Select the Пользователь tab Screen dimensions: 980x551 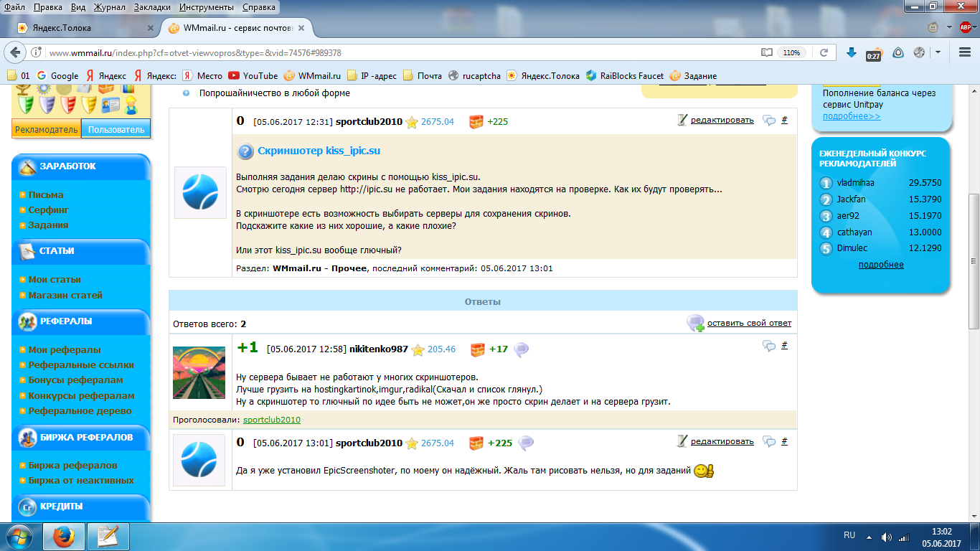tap(116, 130)
